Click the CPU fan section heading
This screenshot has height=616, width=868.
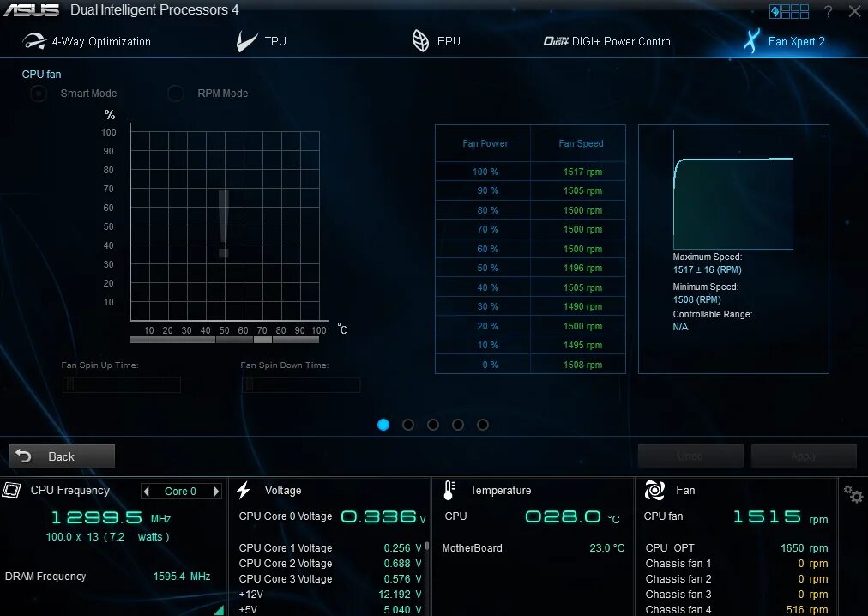coord(41,75)
